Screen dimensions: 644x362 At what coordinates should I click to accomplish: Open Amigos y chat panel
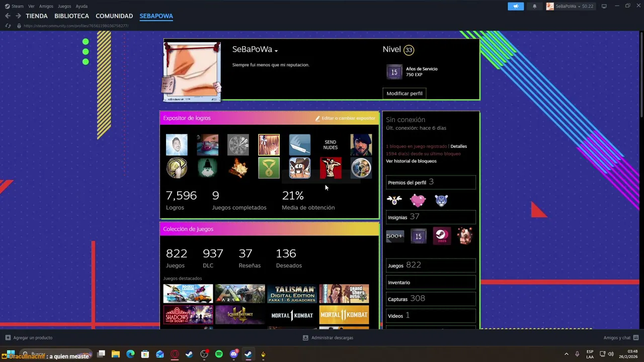tap(621, 337)
